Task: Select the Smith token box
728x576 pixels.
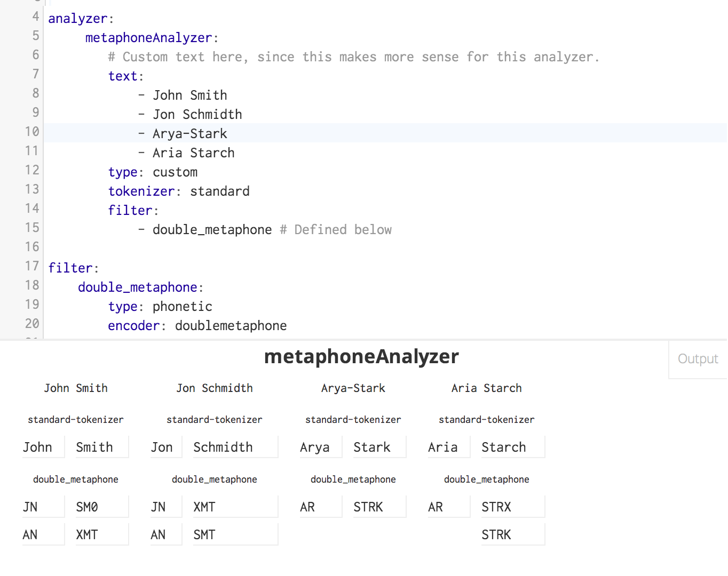Action: point(94,447)
